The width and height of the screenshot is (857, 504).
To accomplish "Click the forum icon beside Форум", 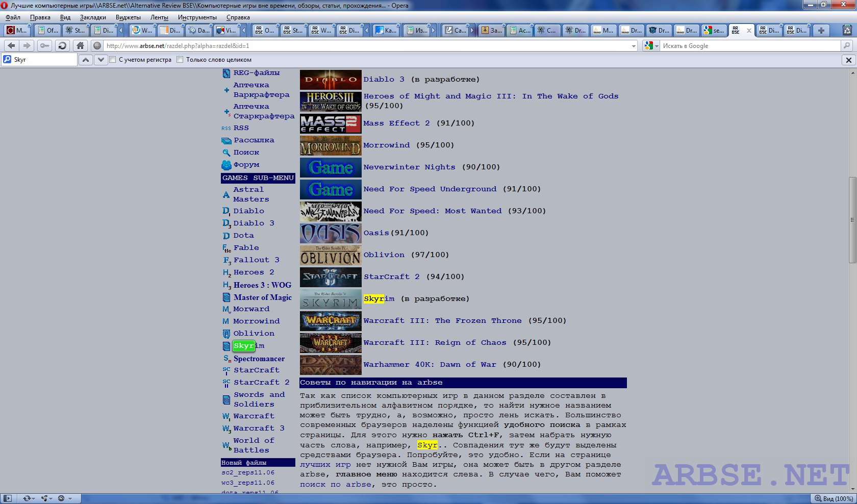I will [x=226, y=165].
